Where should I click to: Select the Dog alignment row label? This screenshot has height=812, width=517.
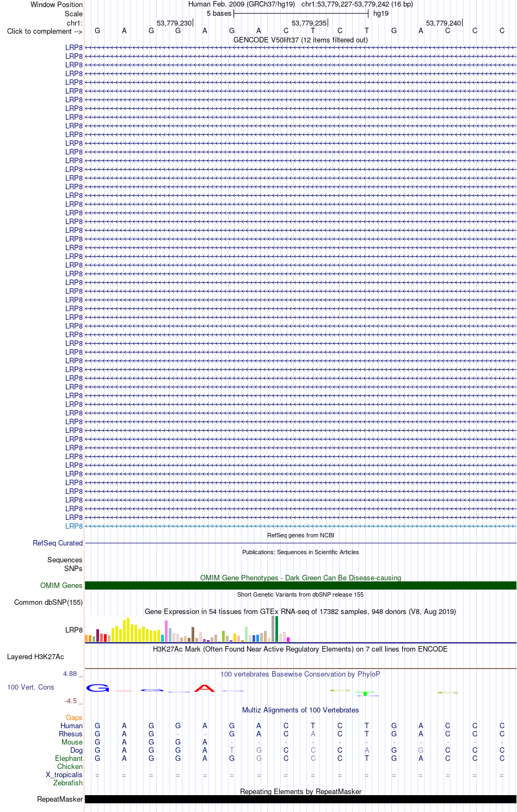76,750
